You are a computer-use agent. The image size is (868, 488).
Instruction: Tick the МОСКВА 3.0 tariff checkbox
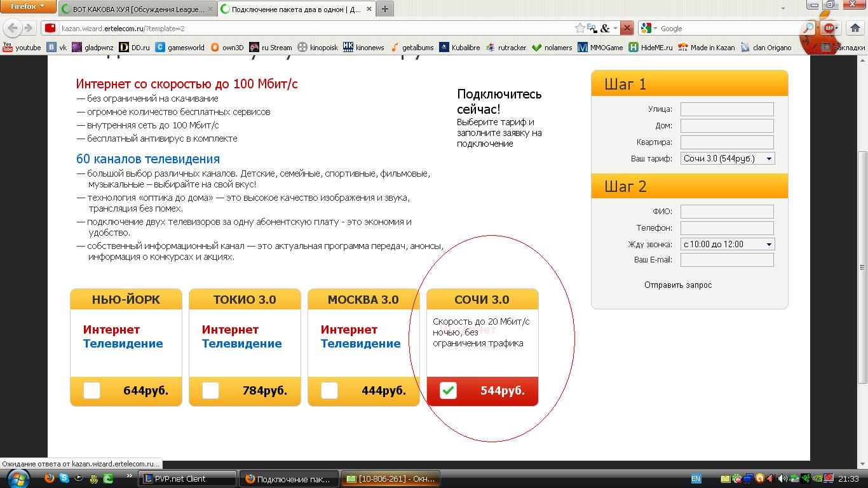329,390
